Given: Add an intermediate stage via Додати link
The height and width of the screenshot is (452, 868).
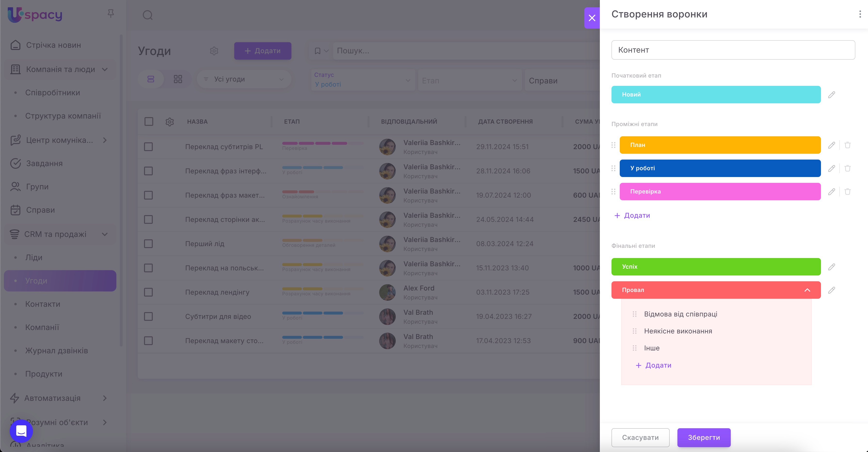Looking at the screenshot, I should pyautogui.click(x=632, y=215).
